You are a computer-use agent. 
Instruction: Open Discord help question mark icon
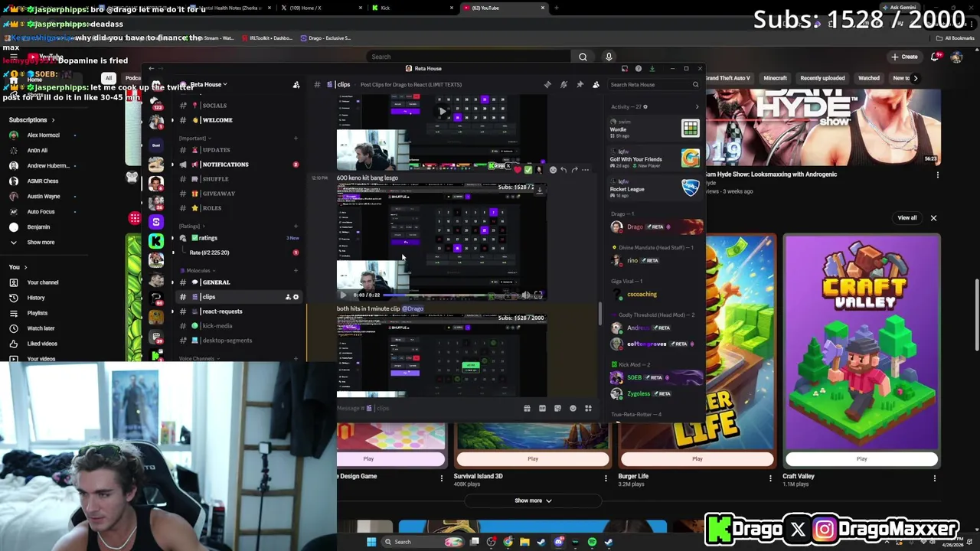point(639,69)
